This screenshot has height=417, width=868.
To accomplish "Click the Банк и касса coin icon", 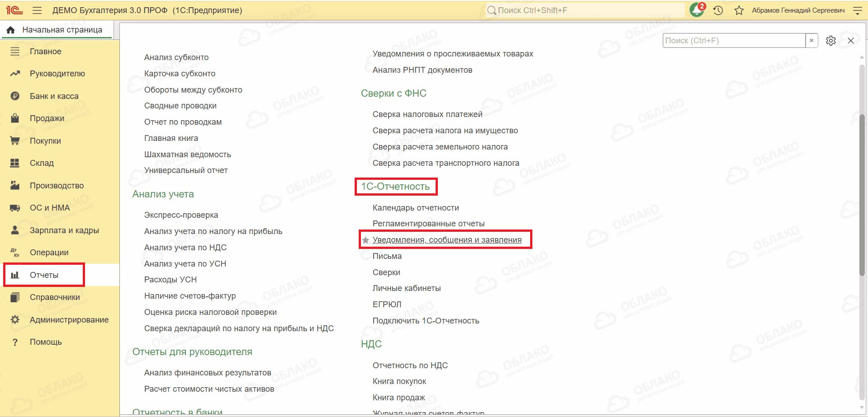I will (x=15, y=96).
